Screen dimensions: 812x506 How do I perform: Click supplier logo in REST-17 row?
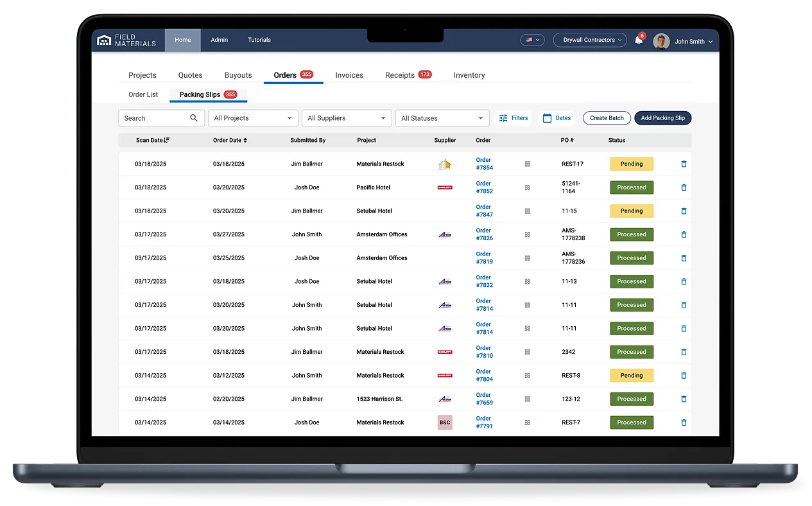point(445,164)
